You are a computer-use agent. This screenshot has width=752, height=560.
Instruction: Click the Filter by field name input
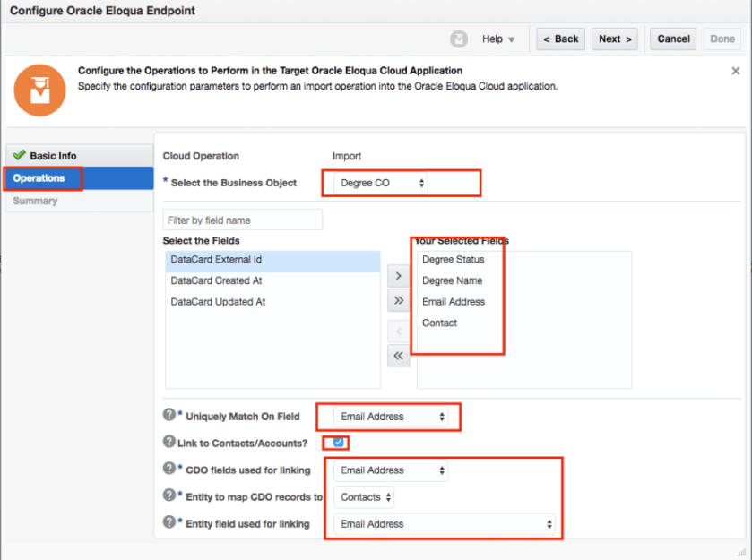coord(242,220)
